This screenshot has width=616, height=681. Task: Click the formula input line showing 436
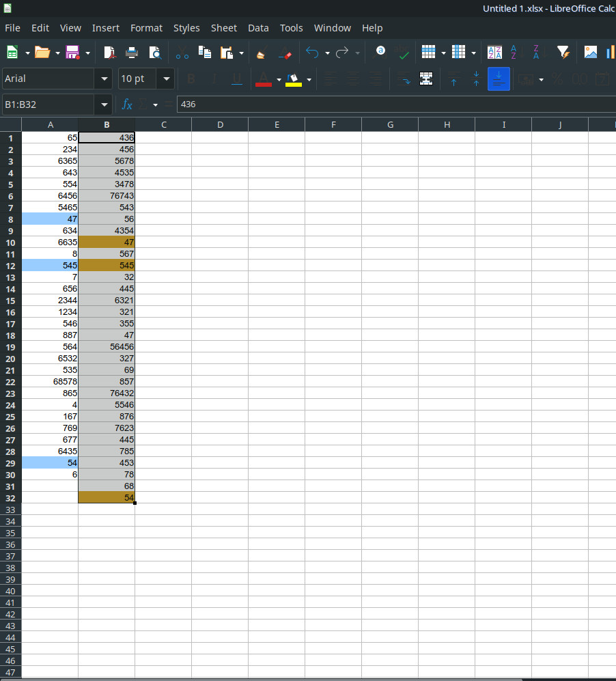click(x=396, y=105)
